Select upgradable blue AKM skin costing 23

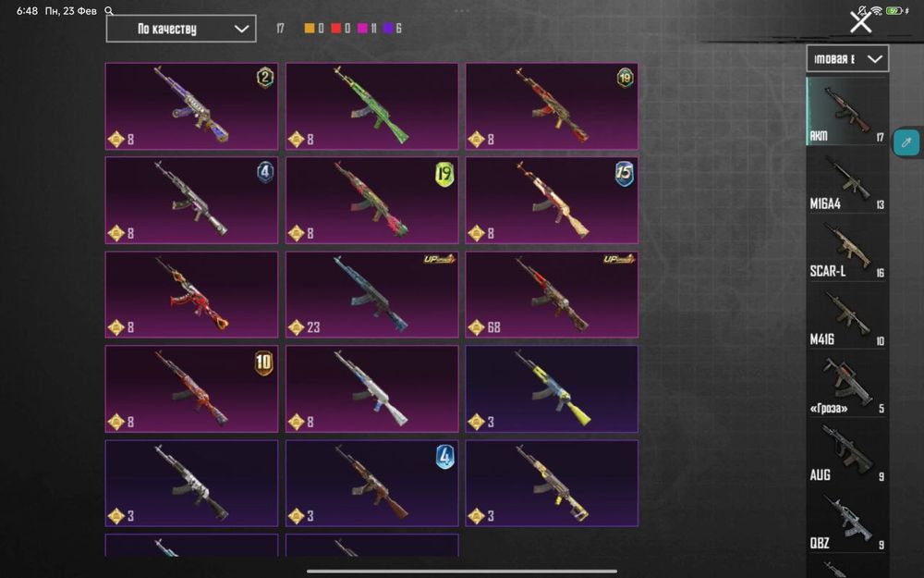[371, 294]
